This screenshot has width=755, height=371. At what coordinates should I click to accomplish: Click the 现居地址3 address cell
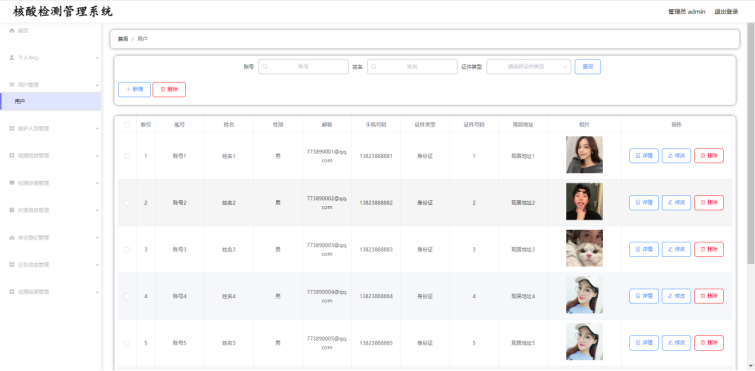coord(523,250)
